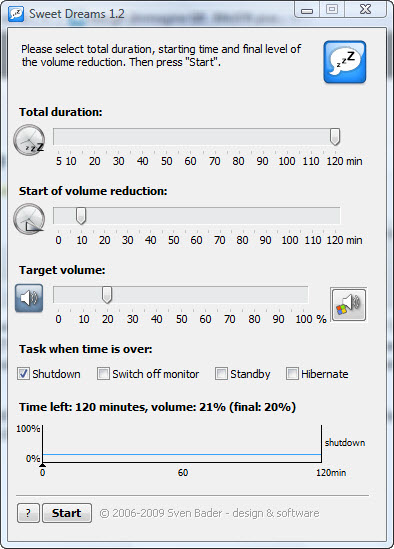Click the blue speaker icon for Target volume
This screenshot has width=394, height=549.
coord(29,298)
